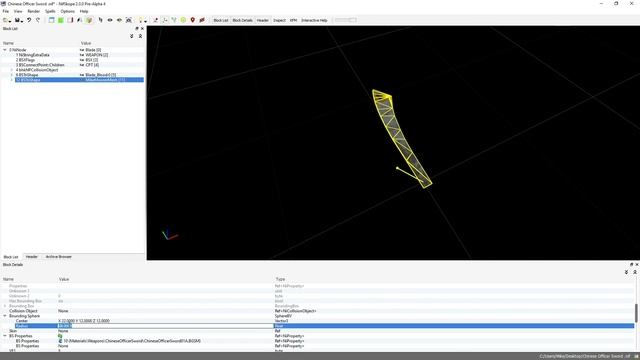Viewport: 640px width, 360px height.
Task: Click the Save file floppy icon
Action: point(17,20)
